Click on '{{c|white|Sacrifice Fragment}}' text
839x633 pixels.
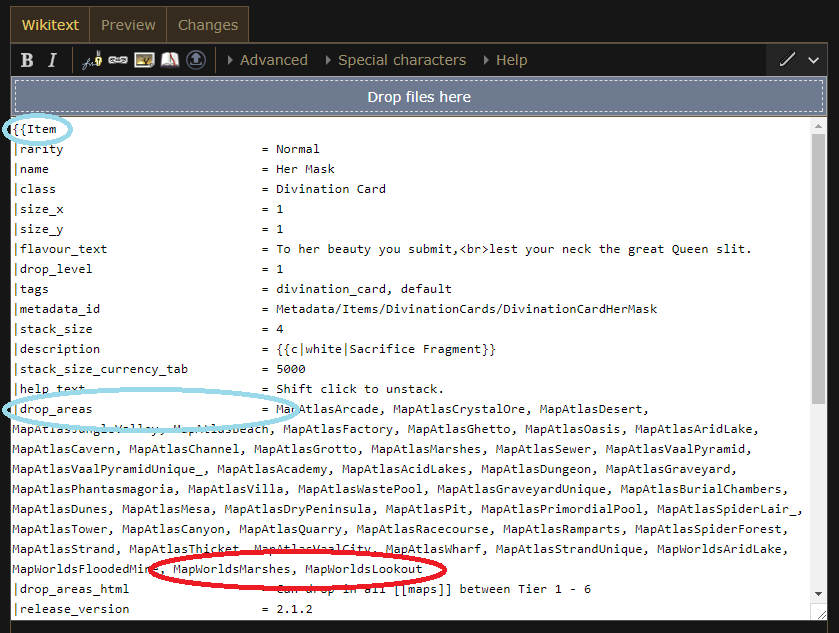[386, 349]
